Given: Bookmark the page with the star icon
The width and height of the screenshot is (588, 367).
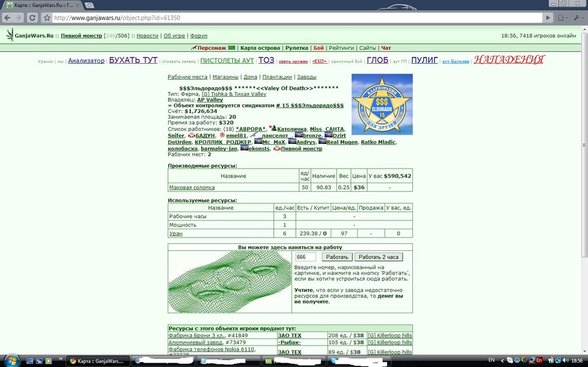Looking at the screenshot, I should [x=47, y=18].
